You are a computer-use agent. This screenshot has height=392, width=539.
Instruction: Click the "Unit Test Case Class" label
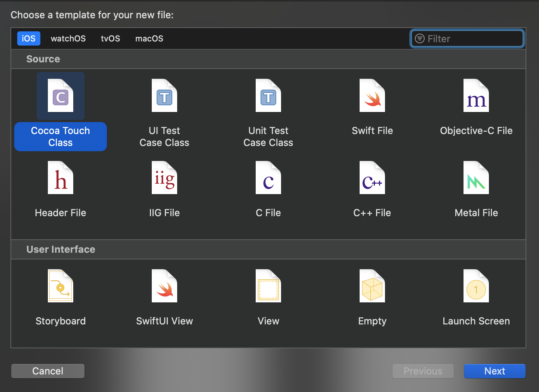click(268, 137)
